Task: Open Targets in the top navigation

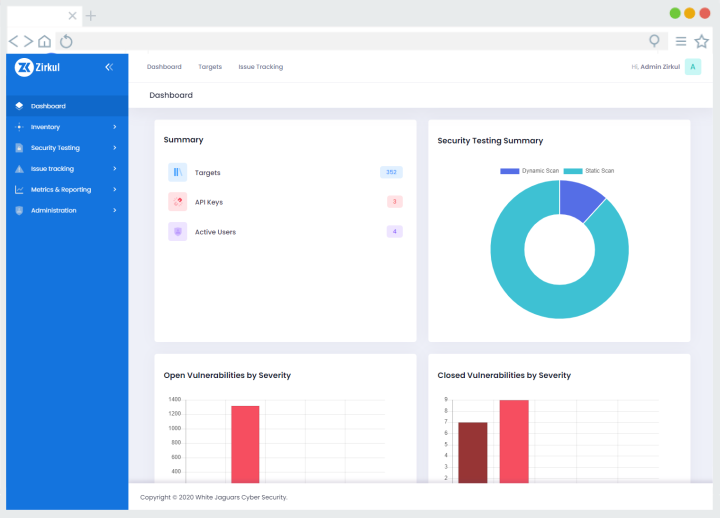Action: coord(210,67)
